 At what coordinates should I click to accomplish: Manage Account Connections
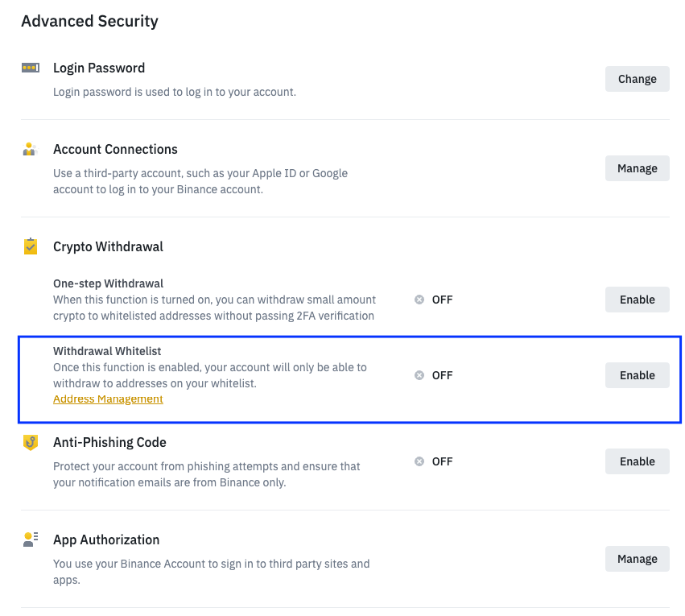pos(637,168)
